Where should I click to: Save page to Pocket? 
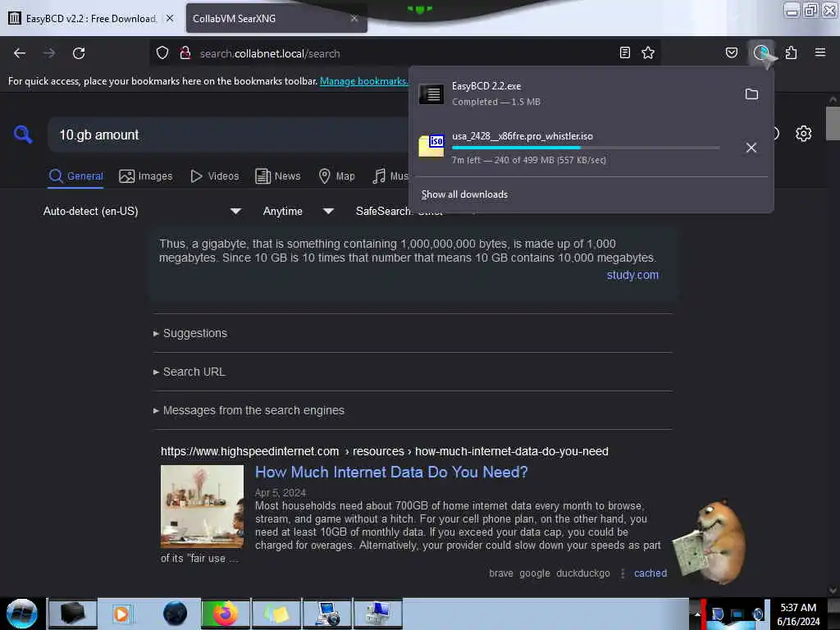(732, 52)
